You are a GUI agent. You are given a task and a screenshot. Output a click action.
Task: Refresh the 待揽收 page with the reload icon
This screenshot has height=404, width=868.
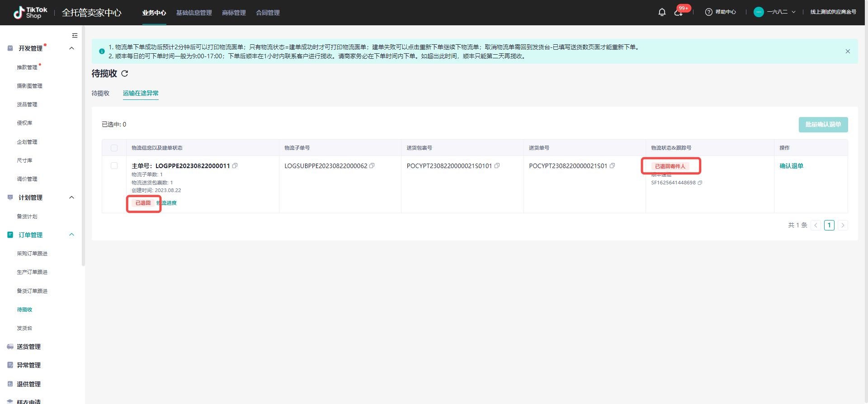pyautogui.click(x=125, y=73)
